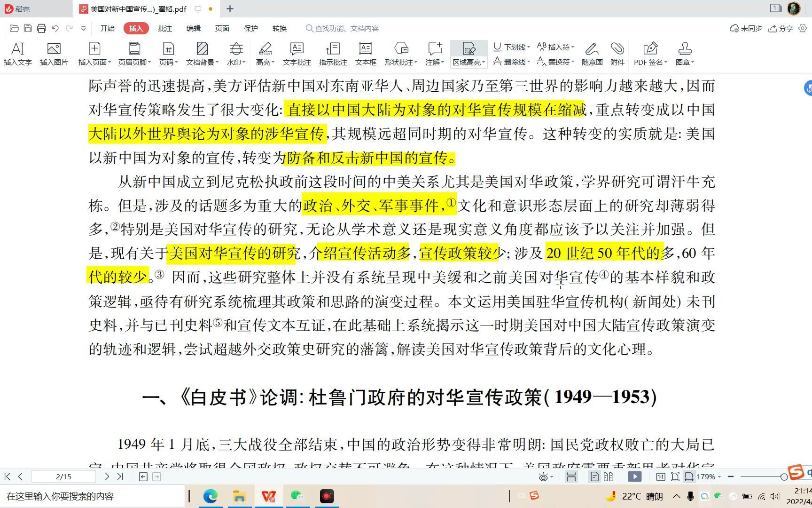This screenshot has width=812, height=508.
Task: Open the Page ribbon tab
Action: pos(222,28)
